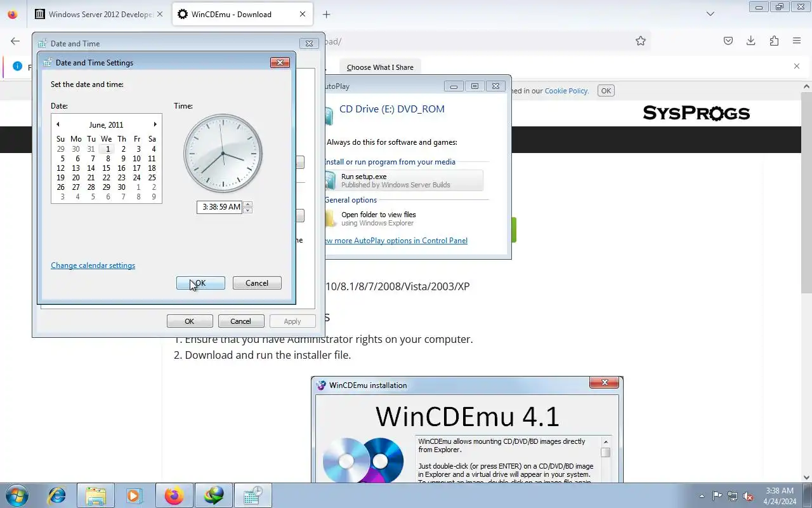The height and width of the screenshot is (508, 812).
Task: Select June 24 in the calendar
Action: tap(136, 178)
